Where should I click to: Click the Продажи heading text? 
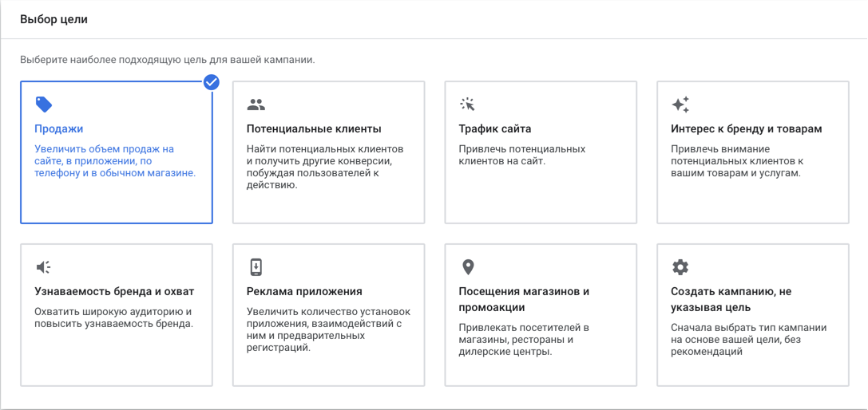[x=58, y=129]
